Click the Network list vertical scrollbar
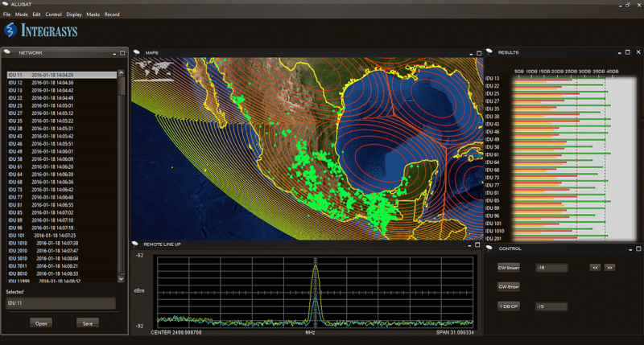Viewport: 644px width, 345px height. 122,177
